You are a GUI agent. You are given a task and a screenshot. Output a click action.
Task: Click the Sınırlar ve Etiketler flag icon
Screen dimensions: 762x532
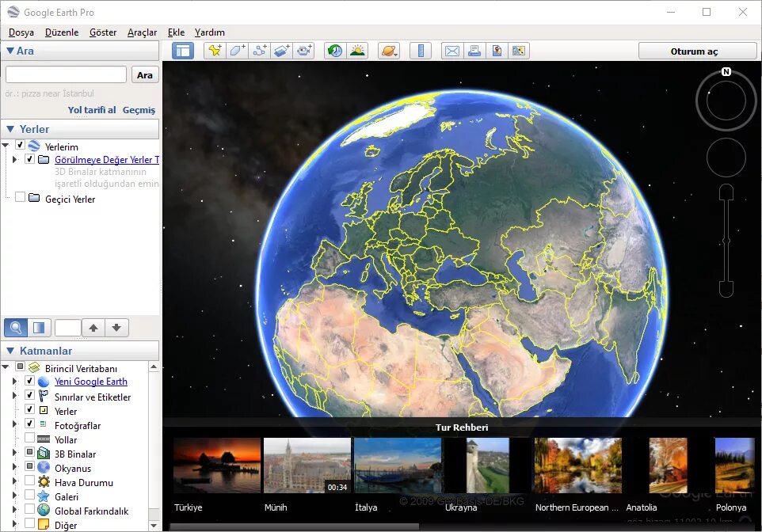(44, 397)
